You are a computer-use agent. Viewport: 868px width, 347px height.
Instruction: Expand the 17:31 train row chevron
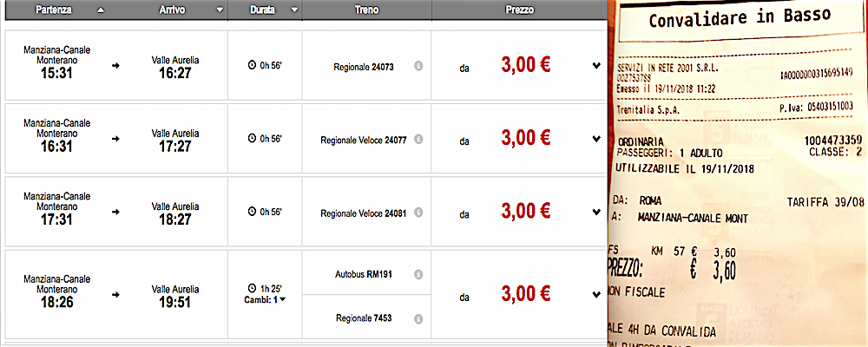[x=596, y=213]
